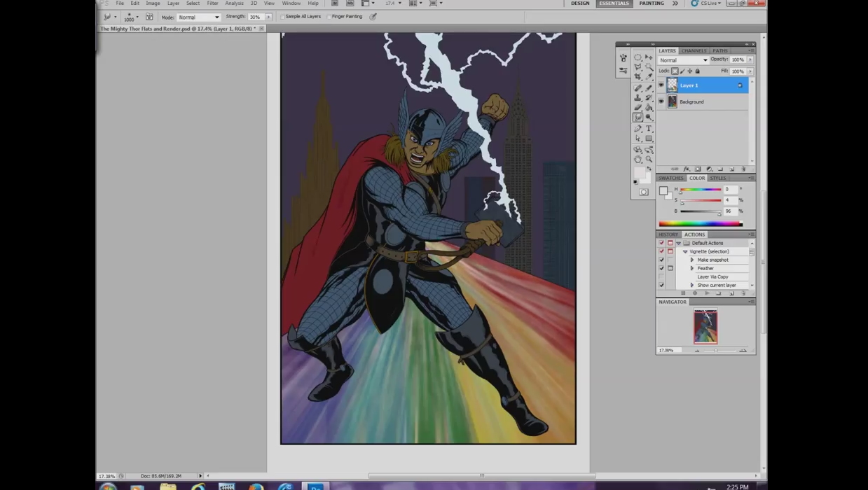Select the Eyedropper tool in the toolbox
Screen dimensions: 868x490
[649, 77]
